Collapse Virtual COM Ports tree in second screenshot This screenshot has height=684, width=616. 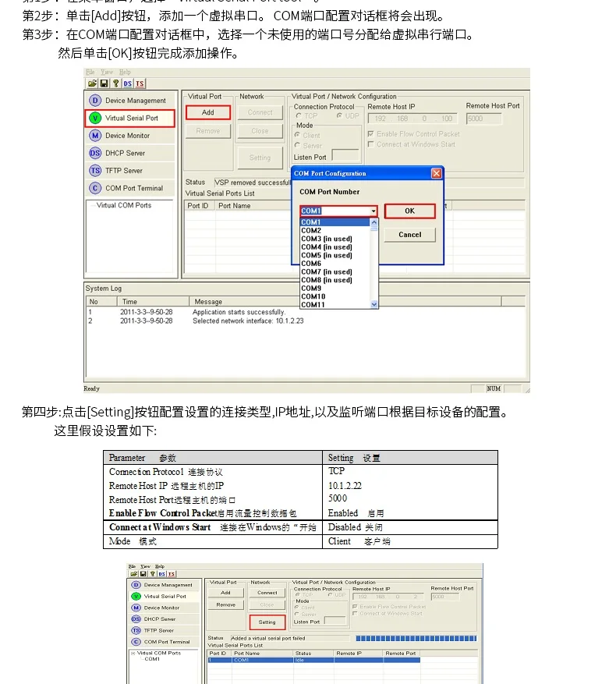(133, 653)
